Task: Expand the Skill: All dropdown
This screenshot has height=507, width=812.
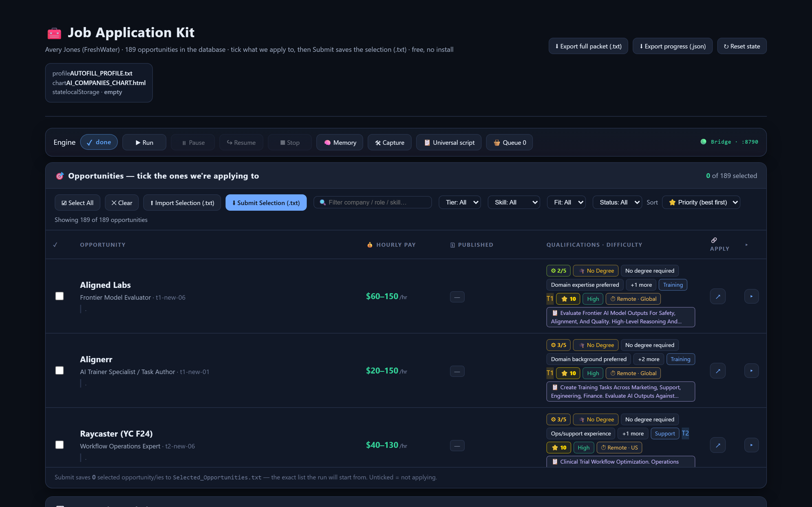Action: click(514, 203)
